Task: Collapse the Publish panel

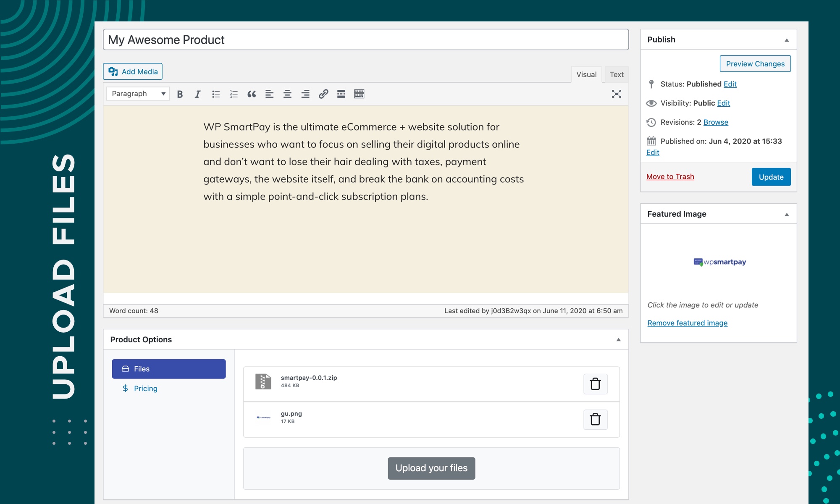Action: click(787, 40)
